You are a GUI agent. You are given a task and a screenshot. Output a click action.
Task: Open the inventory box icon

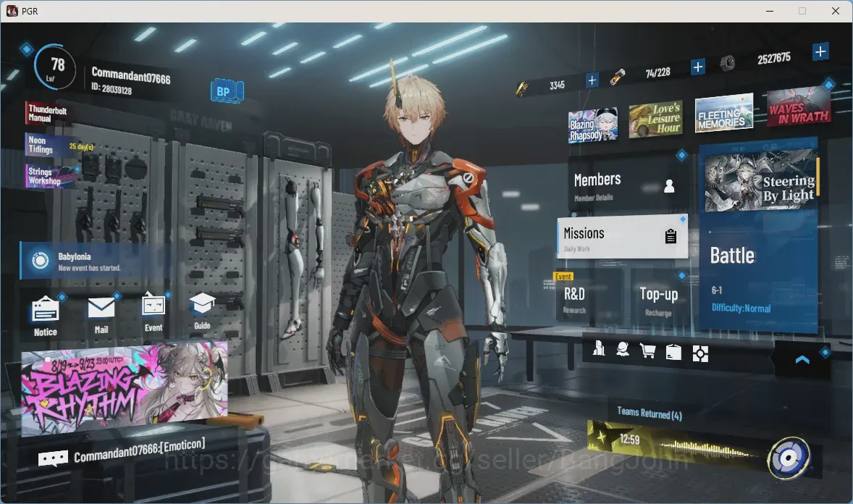tap(673, 353)
